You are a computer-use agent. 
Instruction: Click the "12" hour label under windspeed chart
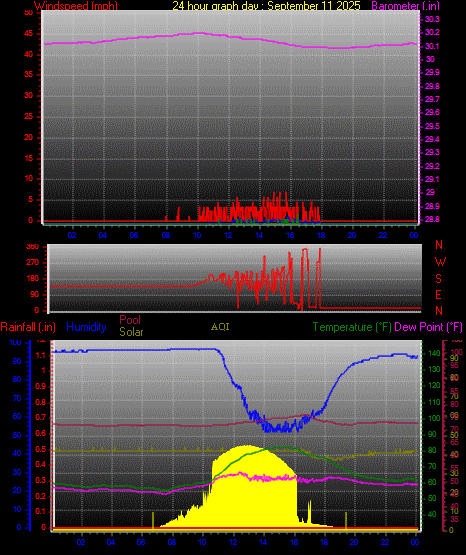pyautogui.click(x=228, y=235)
